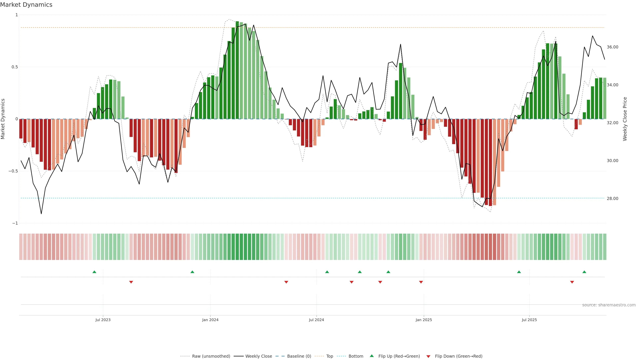Click the 36.00 price axis tick label

tap(612, 47)
